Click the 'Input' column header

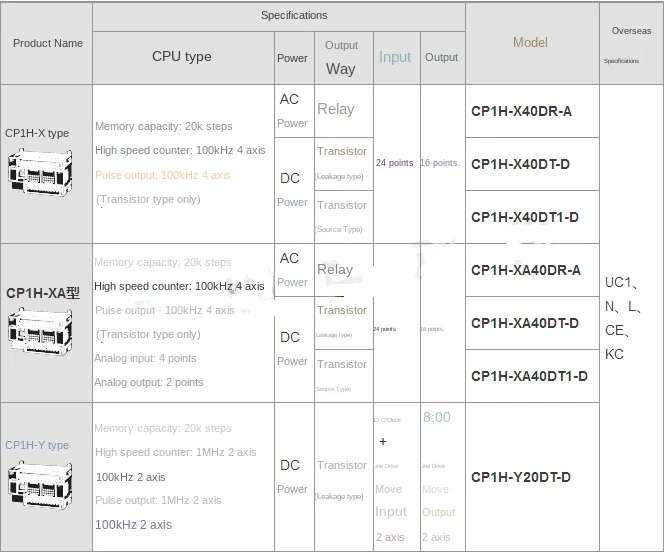(x=395, y=57)
